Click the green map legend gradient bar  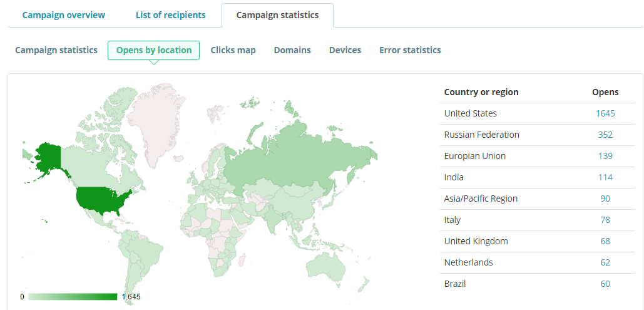coord(73,296)
